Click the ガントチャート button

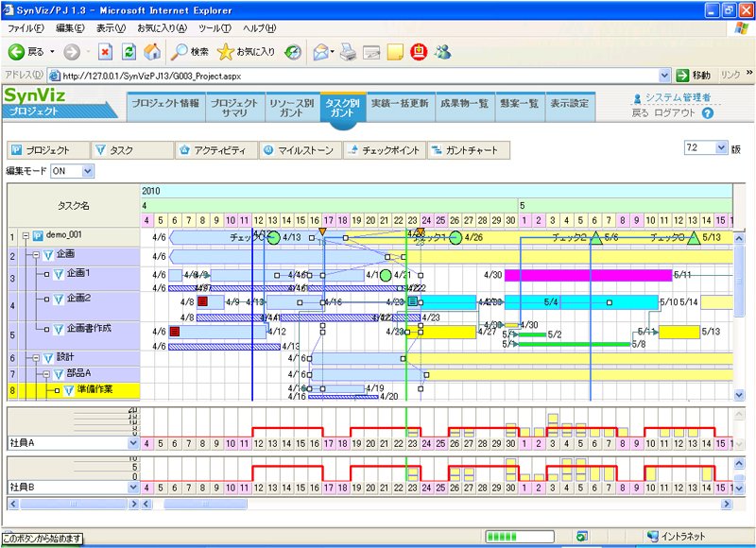pos(468,150)
